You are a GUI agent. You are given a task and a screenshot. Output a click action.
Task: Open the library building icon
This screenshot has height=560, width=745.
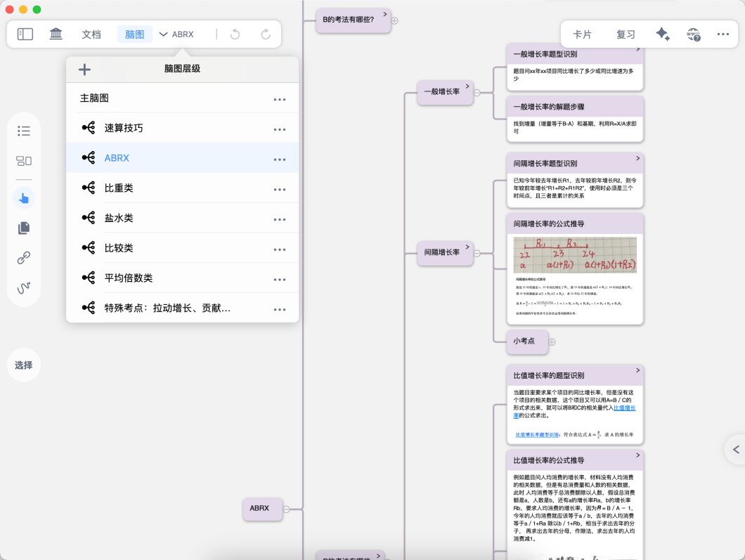[56, 34]
